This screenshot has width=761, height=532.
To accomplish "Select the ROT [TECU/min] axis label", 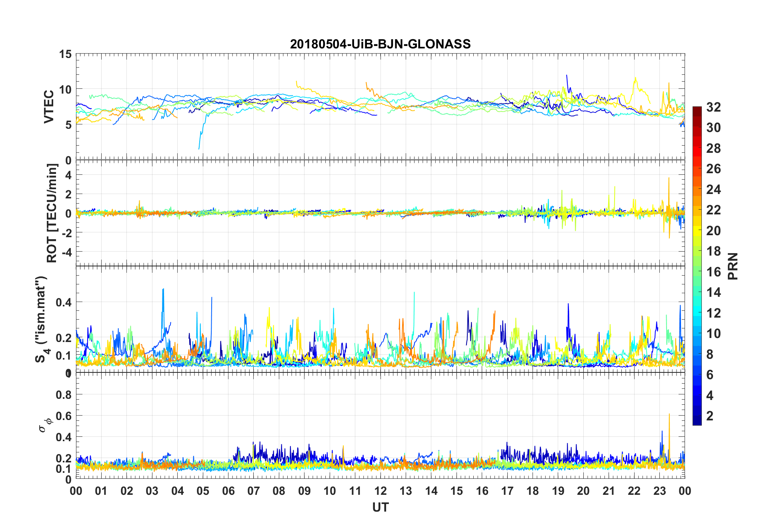I will pyautogui.click(x=52, y=213).
